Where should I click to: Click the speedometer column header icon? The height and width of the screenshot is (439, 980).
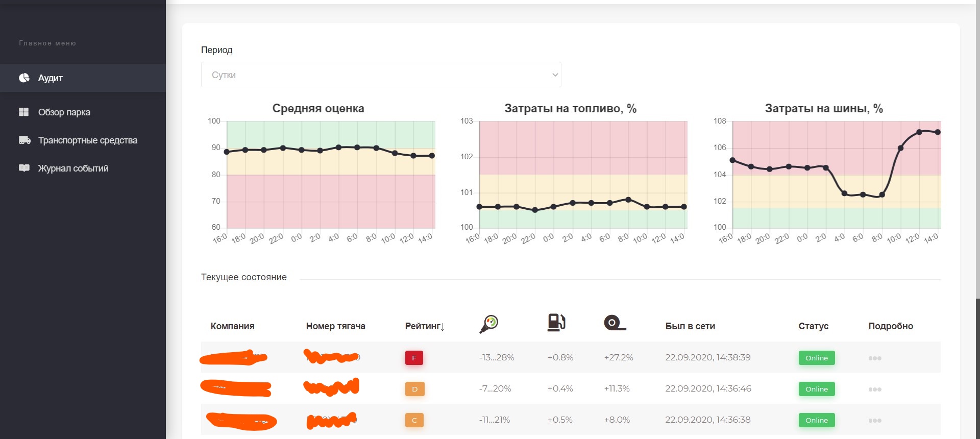(488, 324)
